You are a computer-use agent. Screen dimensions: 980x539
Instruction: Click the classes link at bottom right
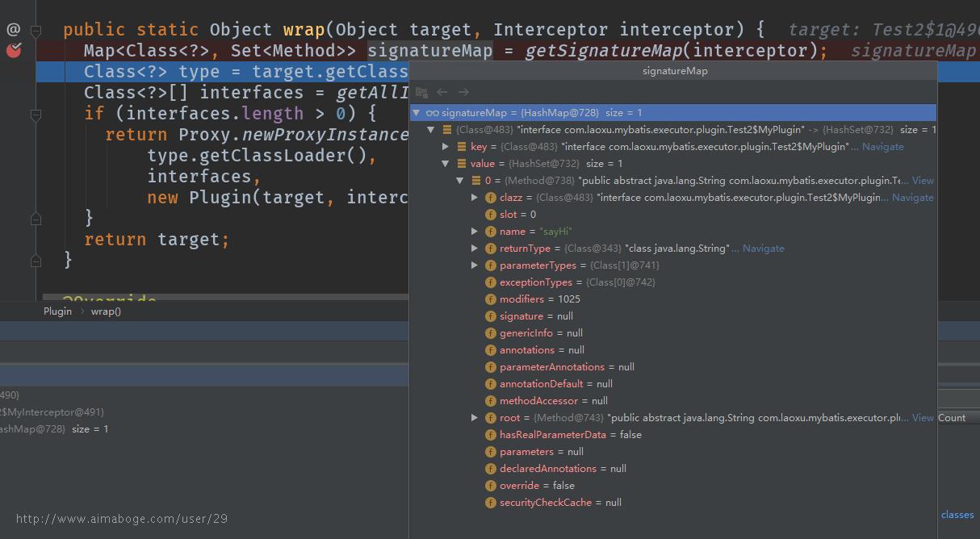coord(957,515)
